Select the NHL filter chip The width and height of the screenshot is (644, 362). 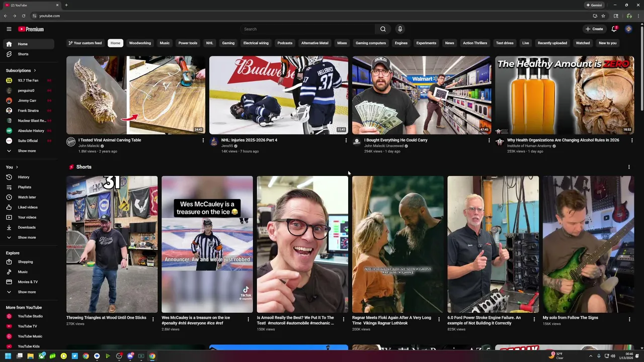(x=209, y=43)
